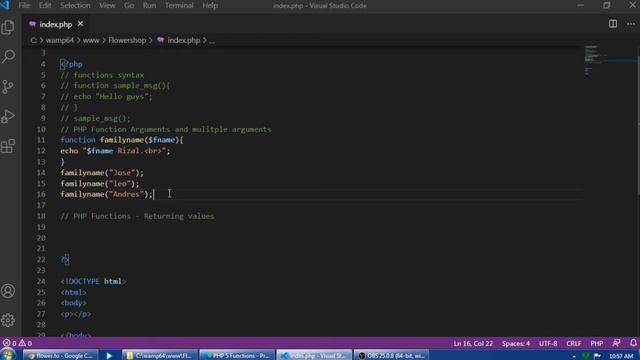Click the familyname("Jose") code line
This screenshot has width=640, height=360.
pyautogui.click(x=102, y=173)
